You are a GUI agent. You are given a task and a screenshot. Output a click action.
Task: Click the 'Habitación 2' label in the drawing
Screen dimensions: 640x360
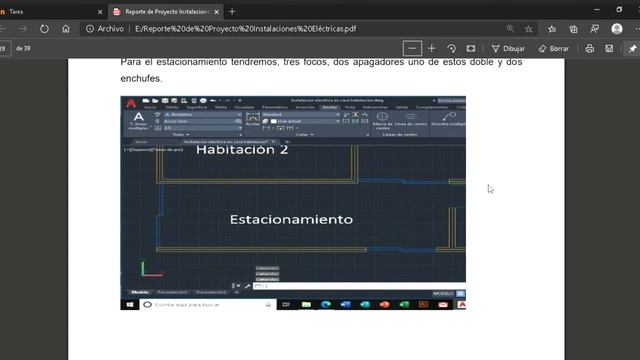tap(242, 149)
